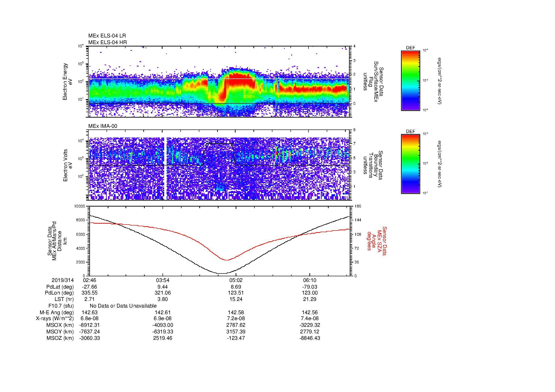Click the 'MSOY (km)' row label
Screen dimensions: 555x392
(60, 332)
